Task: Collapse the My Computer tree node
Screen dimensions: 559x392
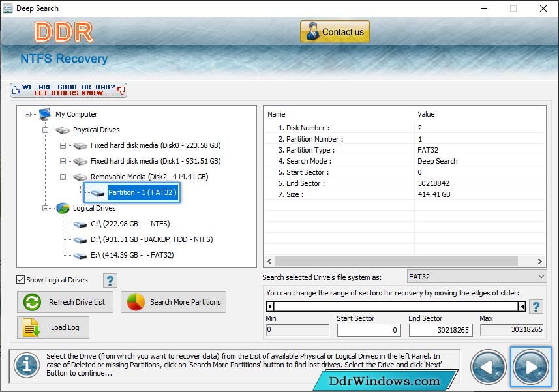Action: click(27, 114)
